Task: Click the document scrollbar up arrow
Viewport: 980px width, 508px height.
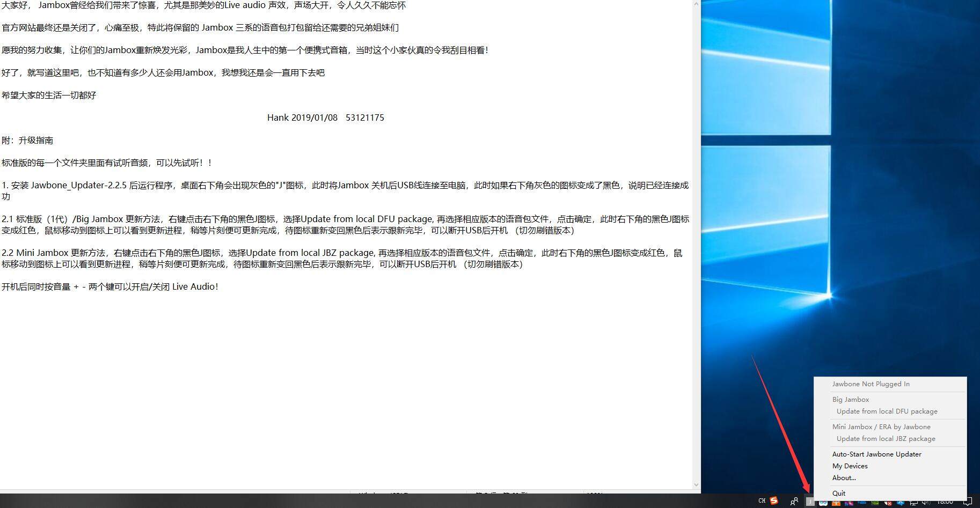Action: 696,4
